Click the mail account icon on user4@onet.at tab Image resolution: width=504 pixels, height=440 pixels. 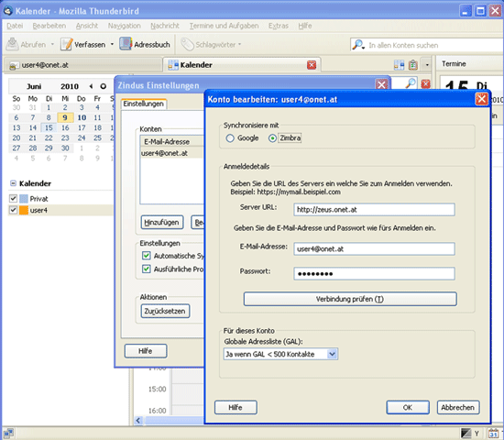(x=13, y=66)
